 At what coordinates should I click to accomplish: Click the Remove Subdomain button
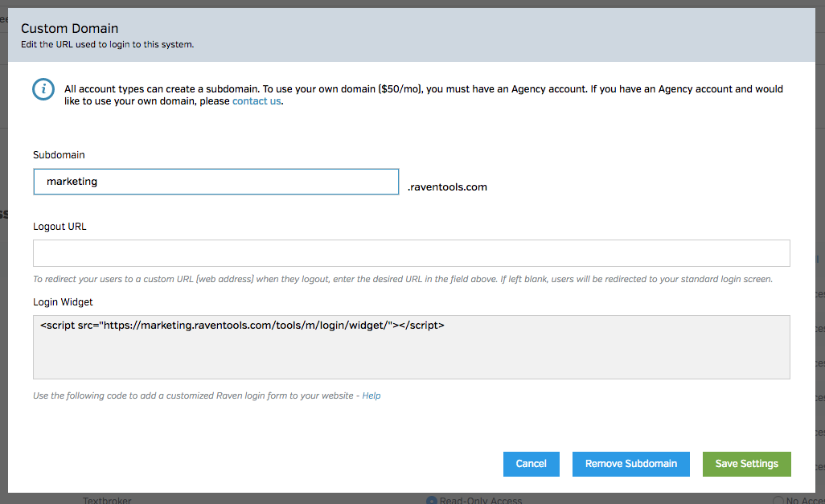click(x=630, y=464)
